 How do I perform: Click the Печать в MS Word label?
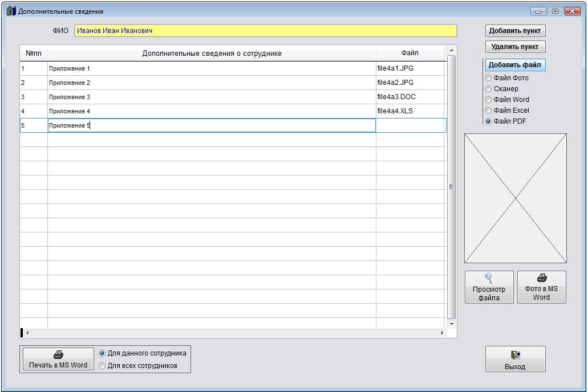58,365
